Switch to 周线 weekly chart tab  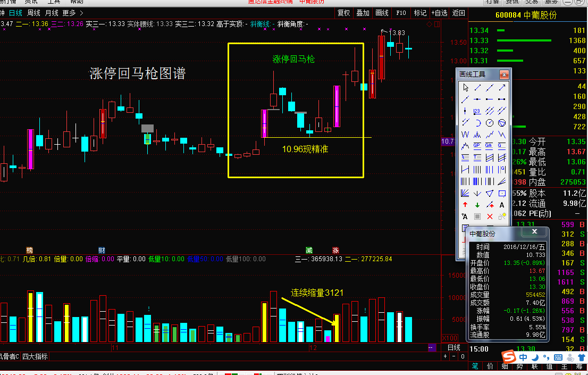point(33,13)
